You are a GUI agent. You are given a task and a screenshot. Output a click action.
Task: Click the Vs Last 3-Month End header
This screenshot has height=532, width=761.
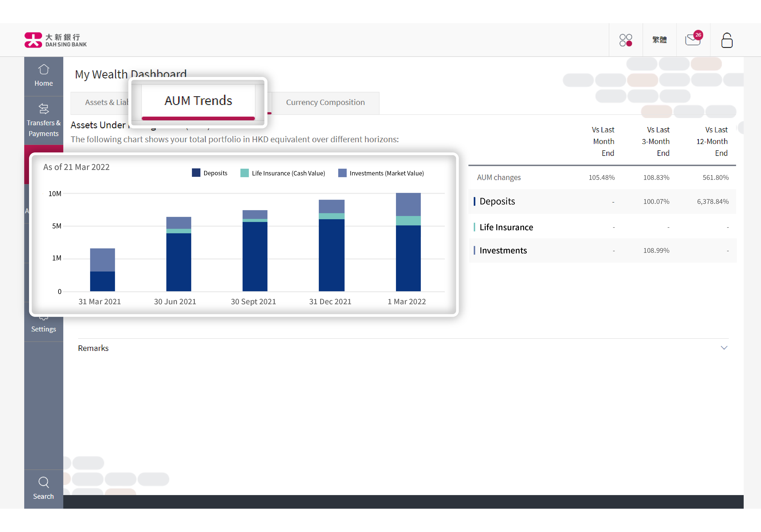click(656, 141)
